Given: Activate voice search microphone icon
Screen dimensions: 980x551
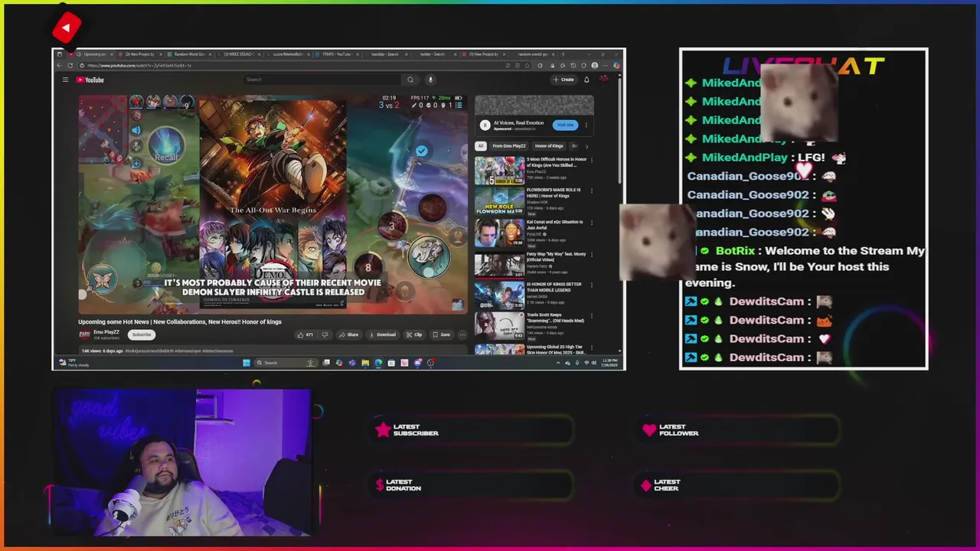Looking at the screenshot, I should coord(430,80).
